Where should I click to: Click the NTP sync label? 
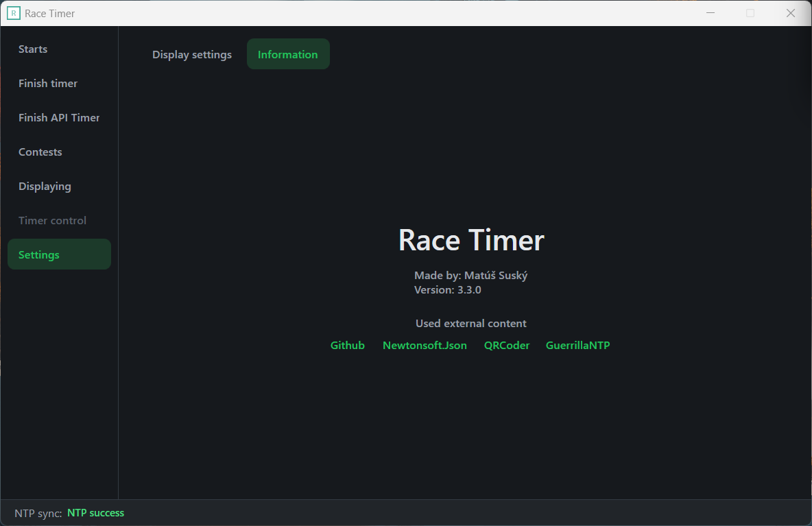pos(38,514)
